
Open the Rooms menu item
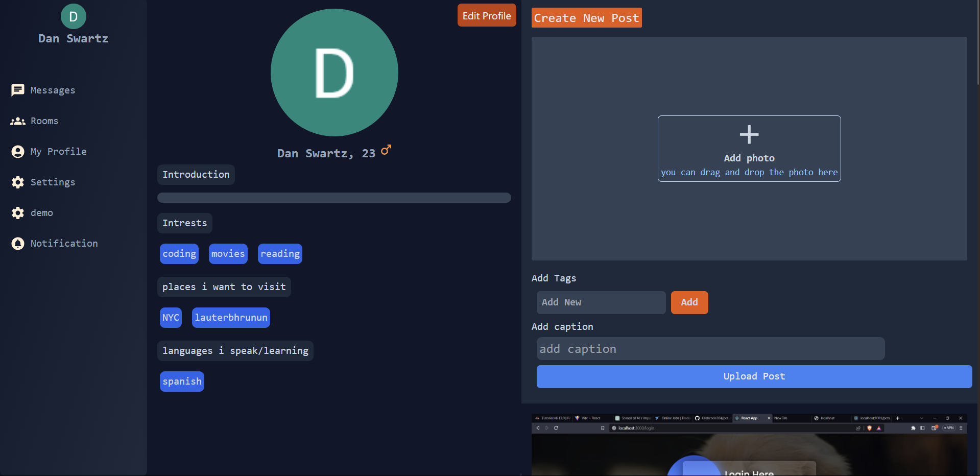click(x=44, y=121)
